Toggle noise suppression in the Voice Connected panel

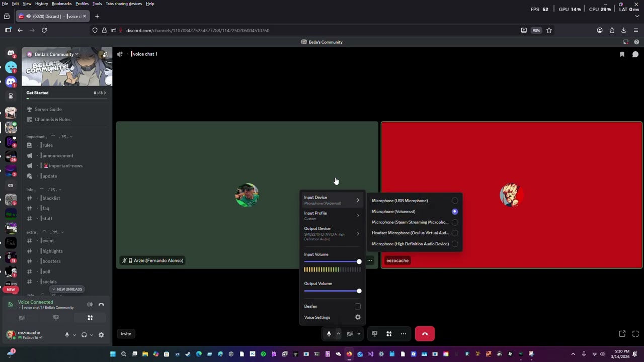pyautogui.click(x=90, y=304)
